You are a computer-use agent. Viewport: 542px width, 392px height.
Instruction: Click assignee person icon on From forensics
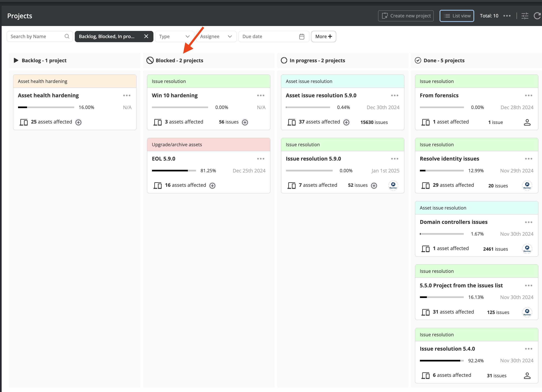tap(527, 122)
